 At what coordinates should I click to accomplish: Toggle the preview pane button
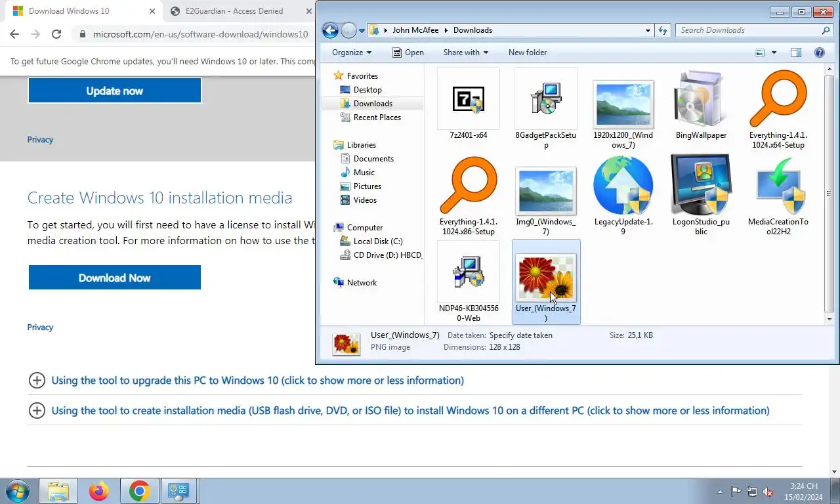tap(796, 52)
